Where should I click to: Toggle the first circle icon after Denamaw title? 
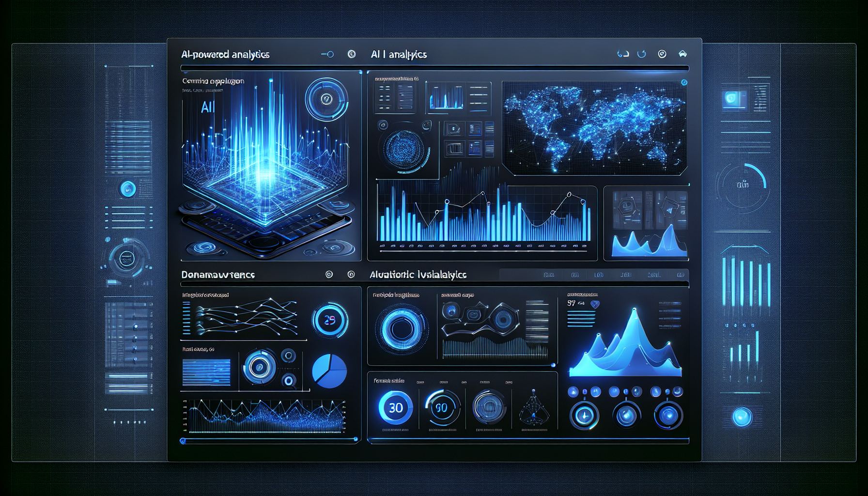click(329, 275)
